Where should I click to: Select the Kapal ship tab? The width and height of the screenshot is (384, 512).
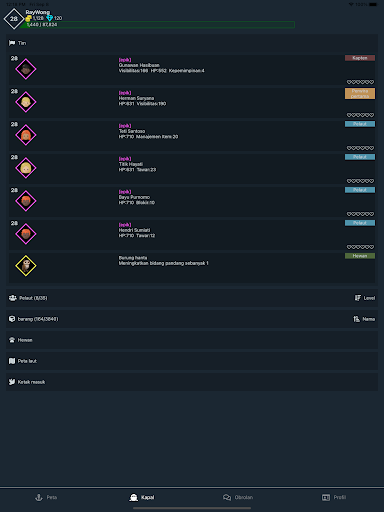[x=142, y=497]
